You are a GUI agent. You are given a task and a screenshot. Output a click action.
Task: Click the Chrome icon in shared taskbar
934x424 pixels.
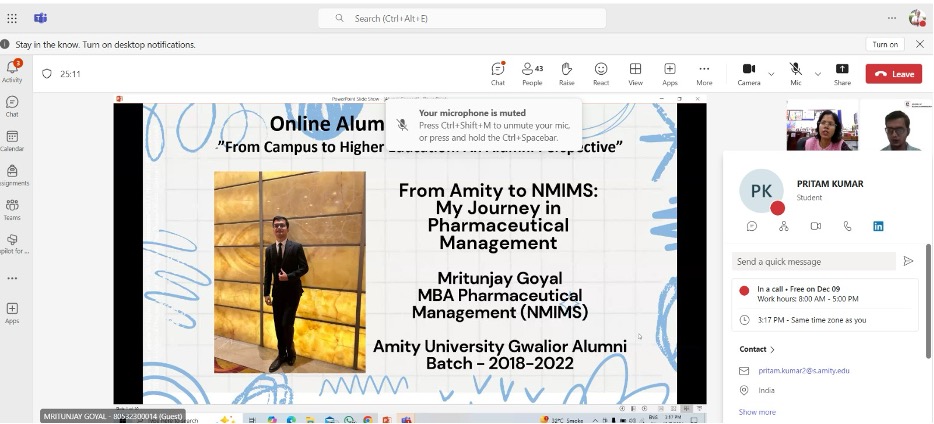coord(368,420)
